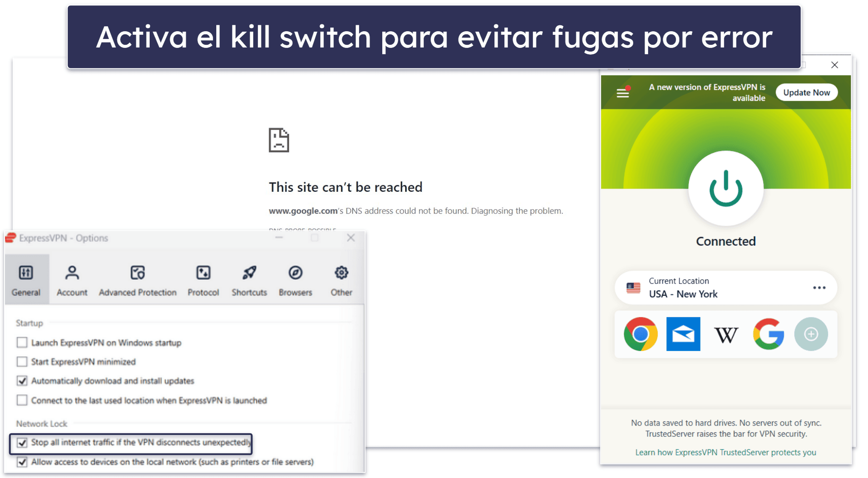Viewport: 868px width, 478px height.
Task: Minimize the ExpressVPN Options window
Action: point(279,238)
